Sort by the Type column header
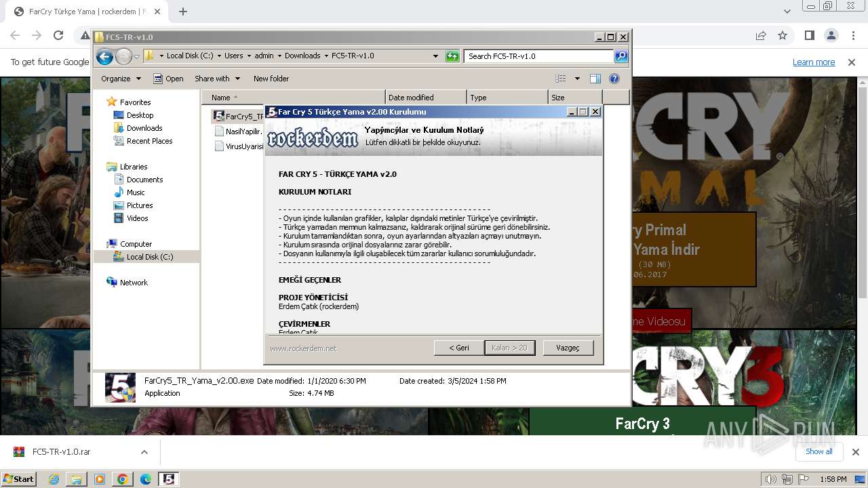This screenshot has height=488, width=868. point(507,98)
